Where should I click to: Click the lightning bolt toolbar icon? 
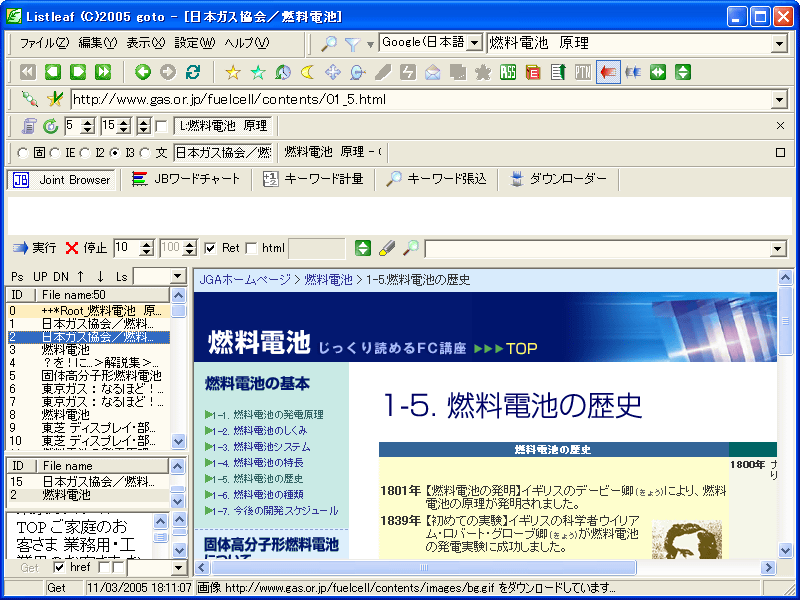[408, 72]
